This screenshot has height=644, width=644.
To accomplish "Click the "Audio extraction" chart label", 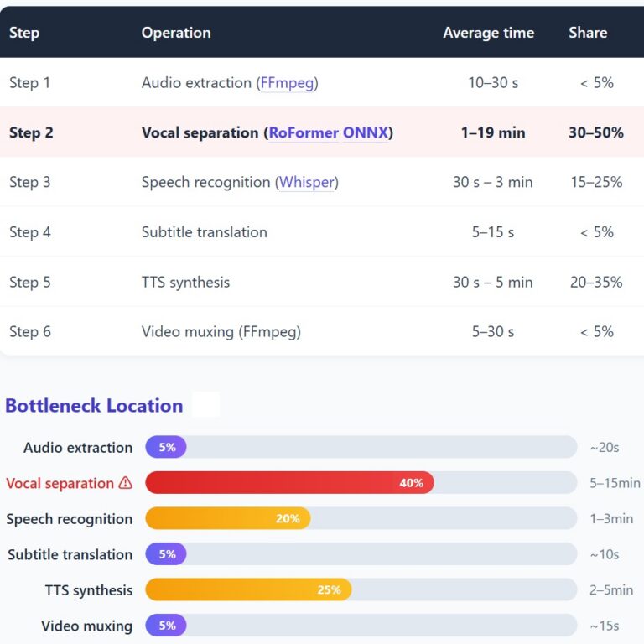I will click(x=78, y=447).
